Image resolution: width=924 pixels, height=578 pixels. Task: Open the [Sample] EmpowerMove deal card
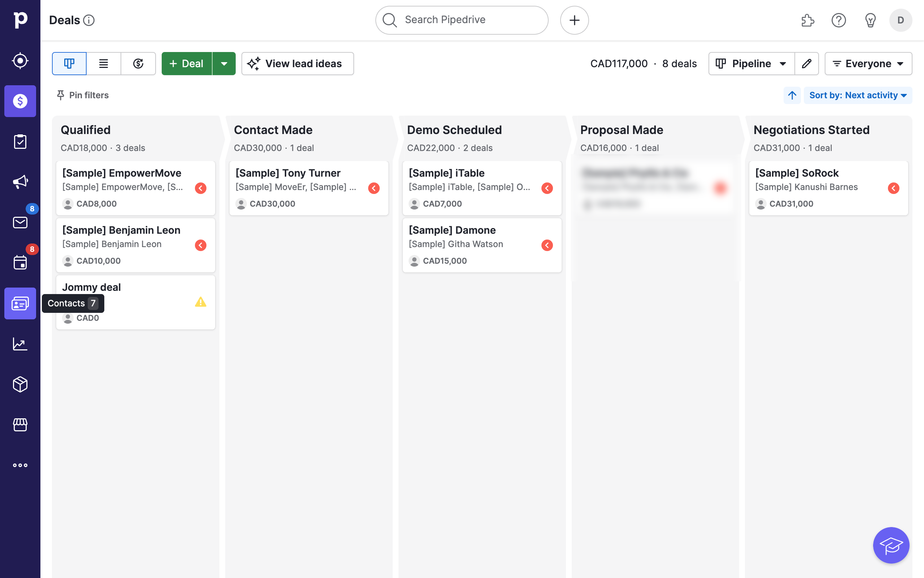coord(136,188)
